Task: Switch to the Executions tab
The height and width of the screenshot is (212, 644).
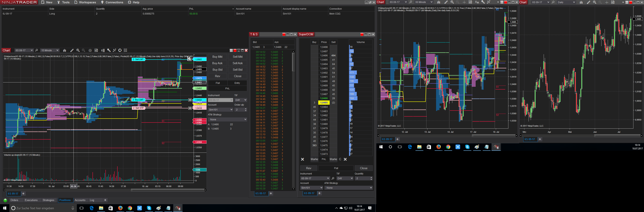Action: tap(31, 200)
